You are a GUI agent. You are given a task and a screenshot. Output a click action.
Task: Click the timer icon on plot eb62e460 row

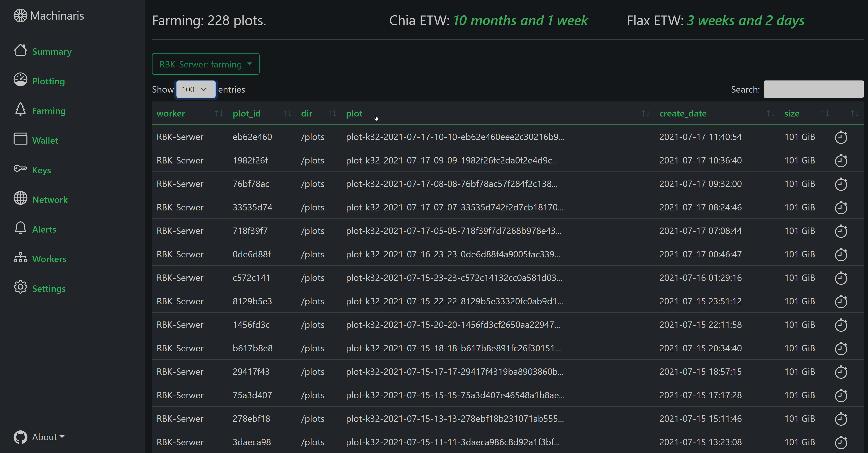[x=841, y=137]
